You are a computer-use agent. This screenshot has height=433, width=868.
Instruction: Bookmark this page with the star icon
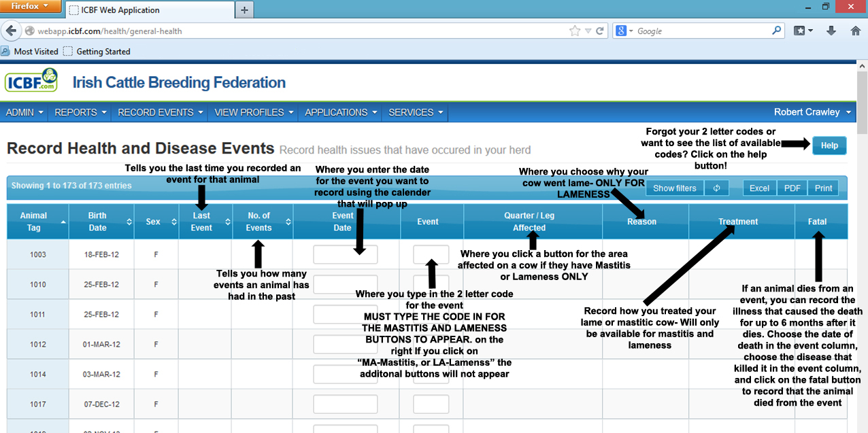click(x=575, y=31)
